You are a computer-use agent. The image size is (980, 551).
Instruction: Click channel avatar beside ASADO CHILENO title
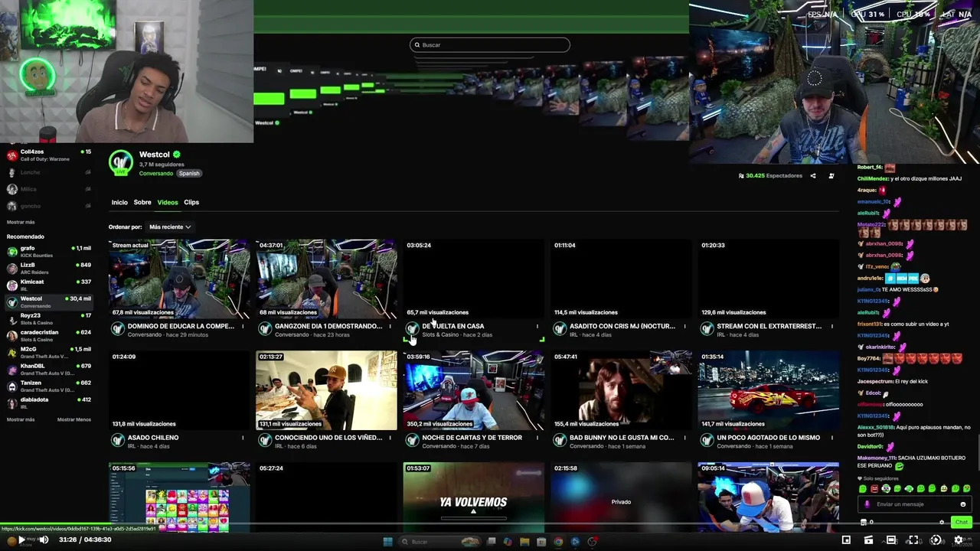pos(118,440)
